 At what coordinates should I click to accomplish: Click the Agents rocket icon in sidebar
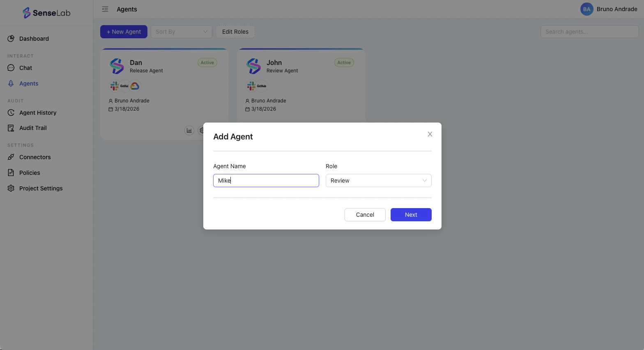[11, 83]
